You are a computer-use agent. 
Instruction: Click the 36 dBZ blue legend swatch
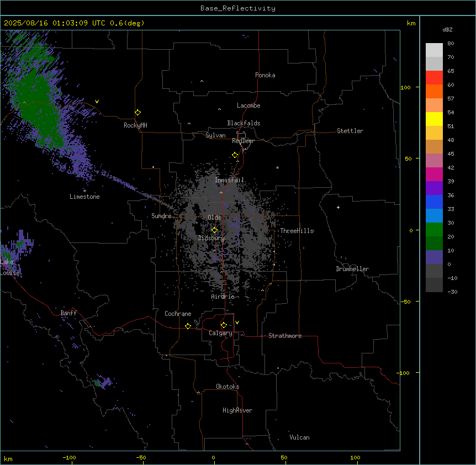(434, 202)
